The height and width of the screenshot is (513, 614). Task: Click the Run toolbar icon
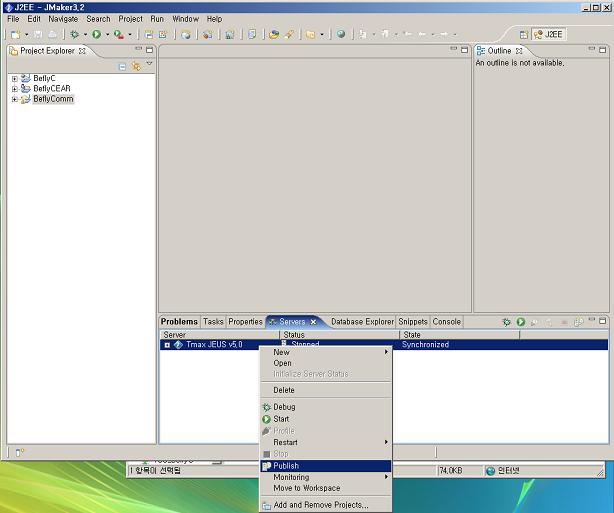[x=96, y=34]
